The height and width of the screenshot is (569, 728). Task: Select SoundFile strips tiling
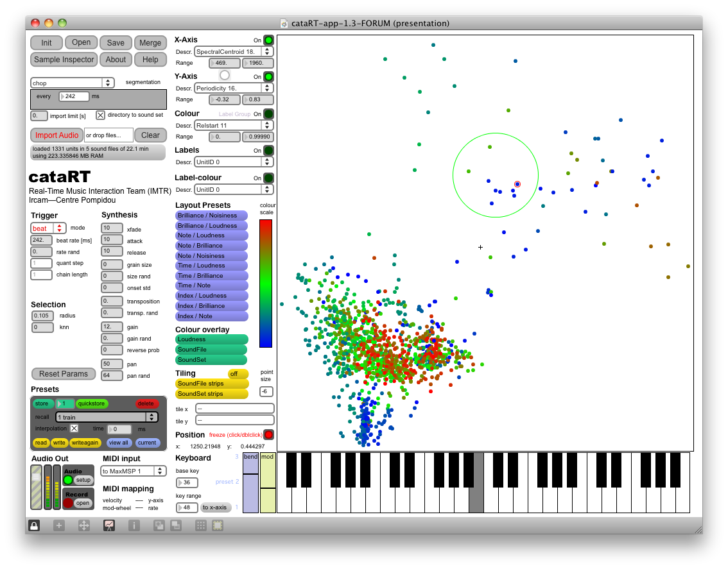pos(211,384)
